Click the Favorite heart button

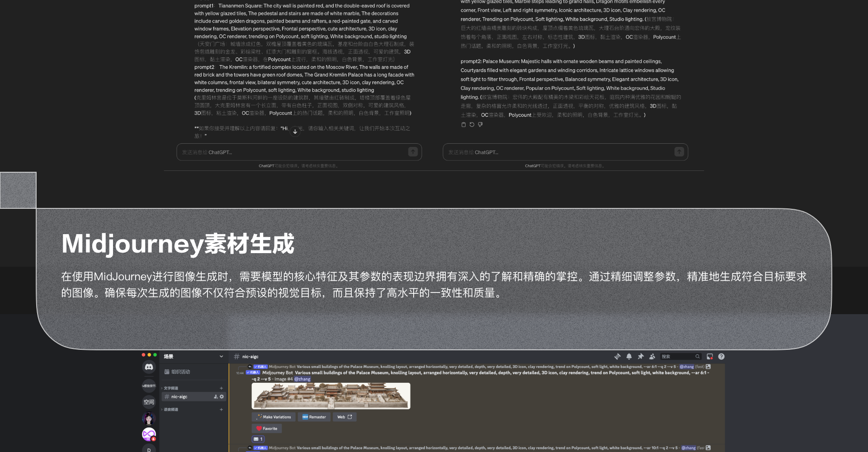[x=267, y=428]
